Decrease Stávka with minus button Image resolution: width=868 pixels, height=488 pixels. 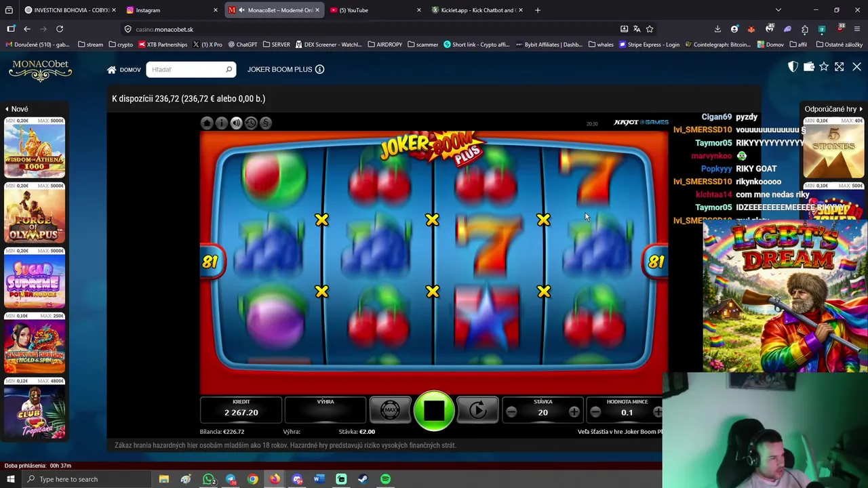511,412
